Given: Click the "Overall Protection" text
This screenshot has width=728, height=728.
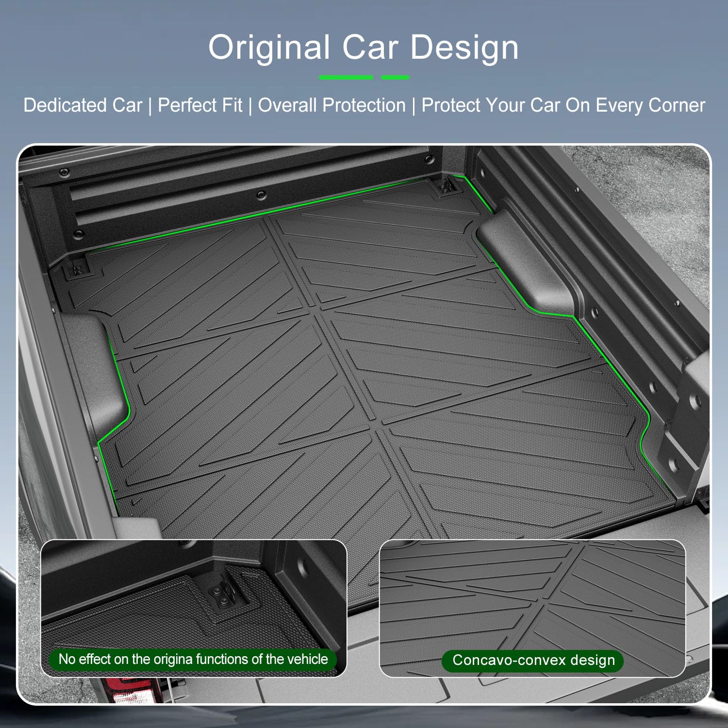Looking at the screenshot, I should (x=331, y=105).
